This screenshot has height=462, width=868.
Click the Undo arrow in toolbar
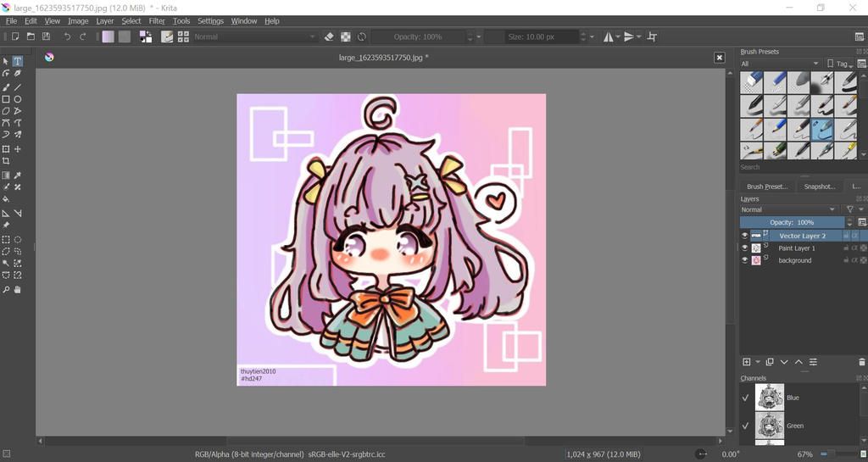click(67, 36)
